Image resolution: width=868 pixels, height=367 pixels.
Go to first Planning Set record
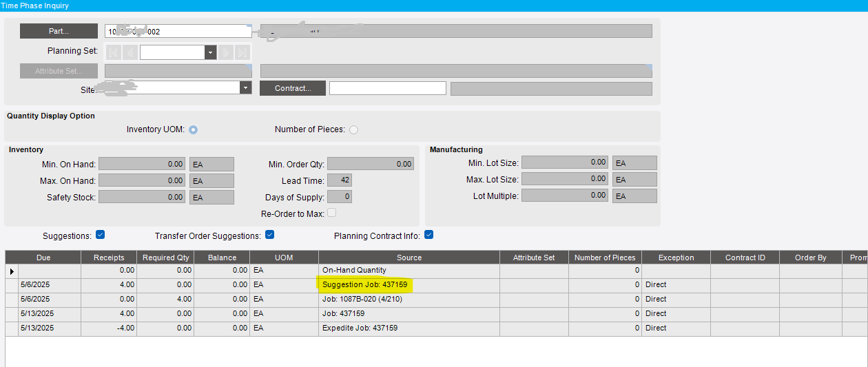tap(114, 52)
